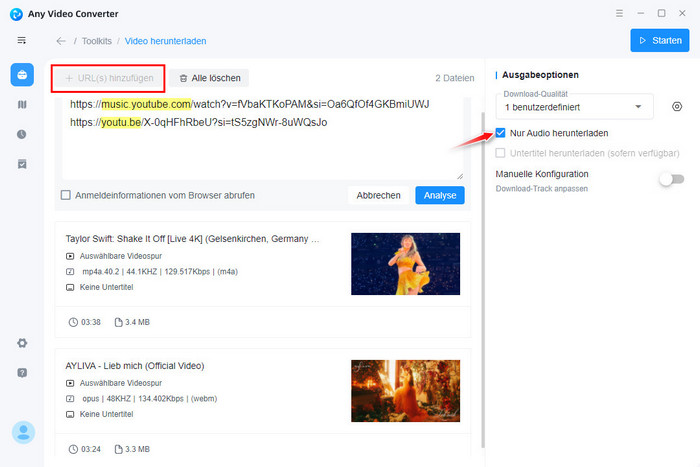700x467 pixels.
Task: Click the file size icon beside 3.4 MB
Action: click(118, 322)
